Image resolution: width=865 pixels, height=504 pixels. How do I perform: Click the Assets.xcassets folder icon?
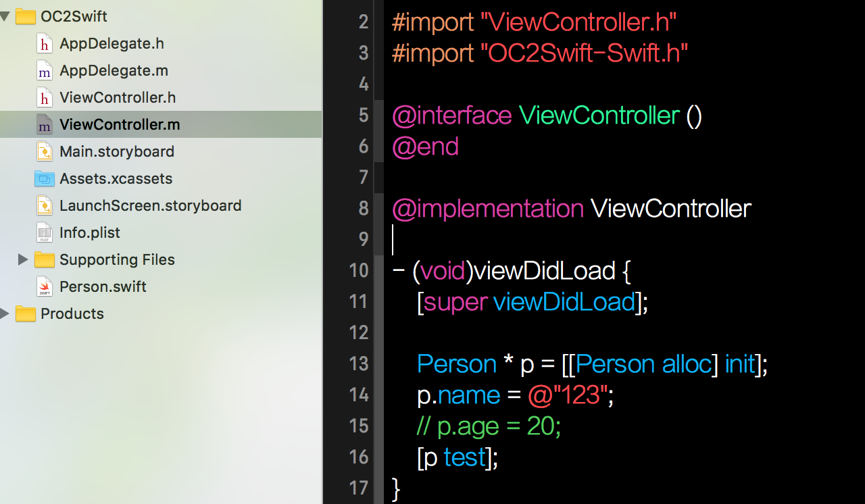(45, 179)
